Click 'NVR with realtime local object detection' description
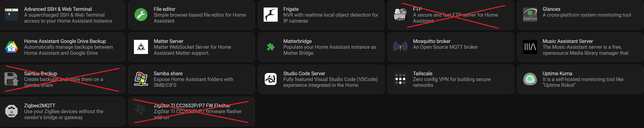Image resolution: width=644 pixels, height=128 pixels. tap(331, 18)
